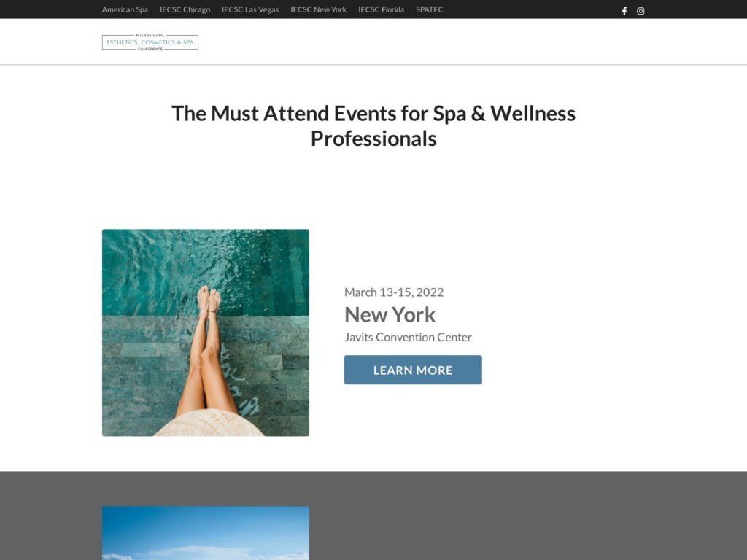Select IECSC Florida link
This screenshot has width=747, height=560.
click(x=381, y=9)
